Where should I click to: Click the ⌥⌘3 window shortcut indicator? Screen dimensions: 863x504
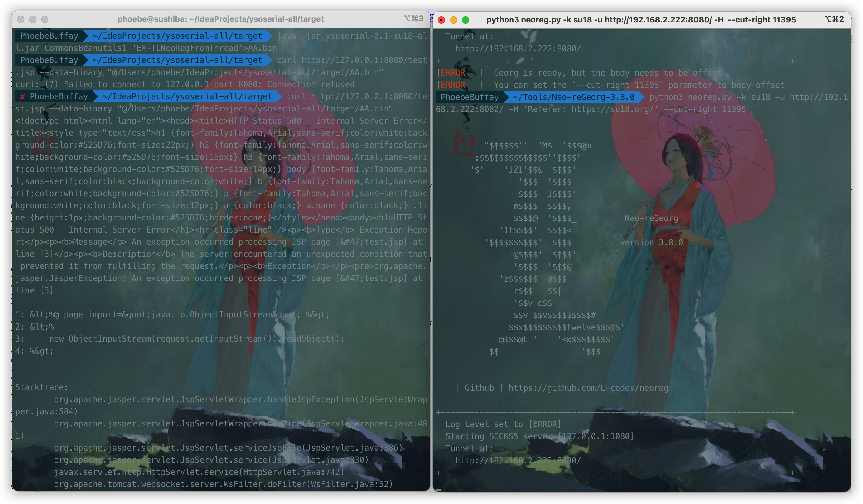click(413, 18)
